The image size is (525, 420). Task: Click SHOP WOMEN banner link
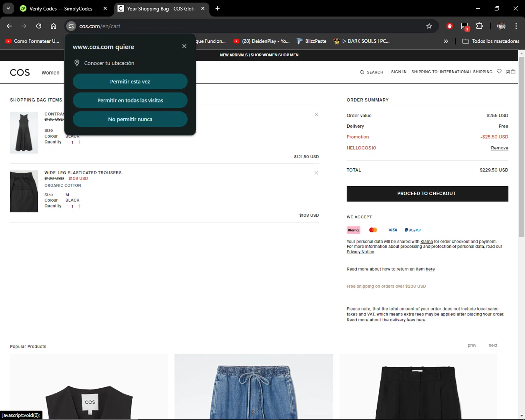[264, 55]
